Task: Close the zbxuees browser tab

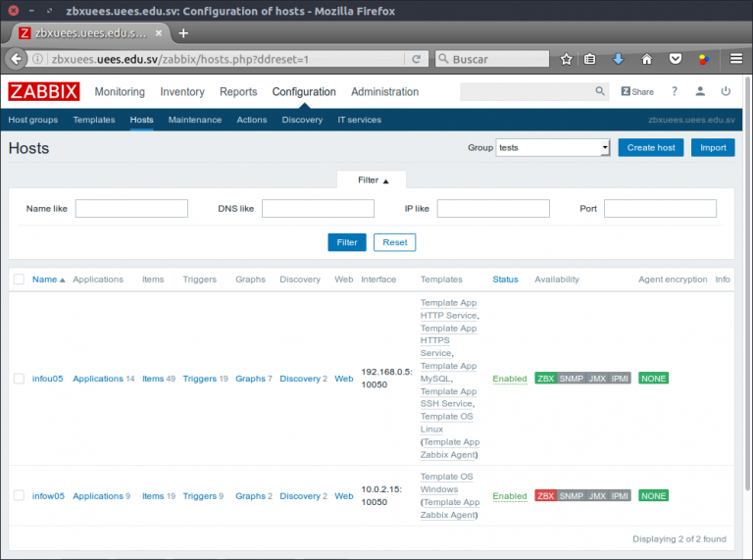Action: pyautogui.click(x=159, y=33)
